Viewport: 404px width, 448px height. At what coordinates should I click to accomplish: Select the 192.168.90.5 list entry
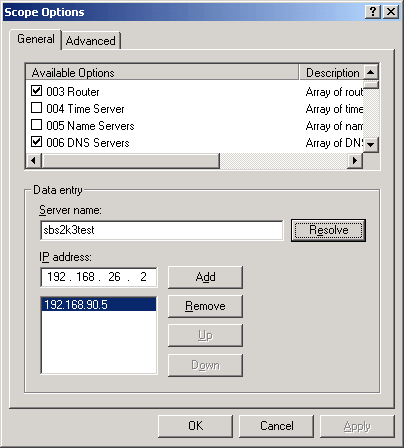[x=99, y=305]
